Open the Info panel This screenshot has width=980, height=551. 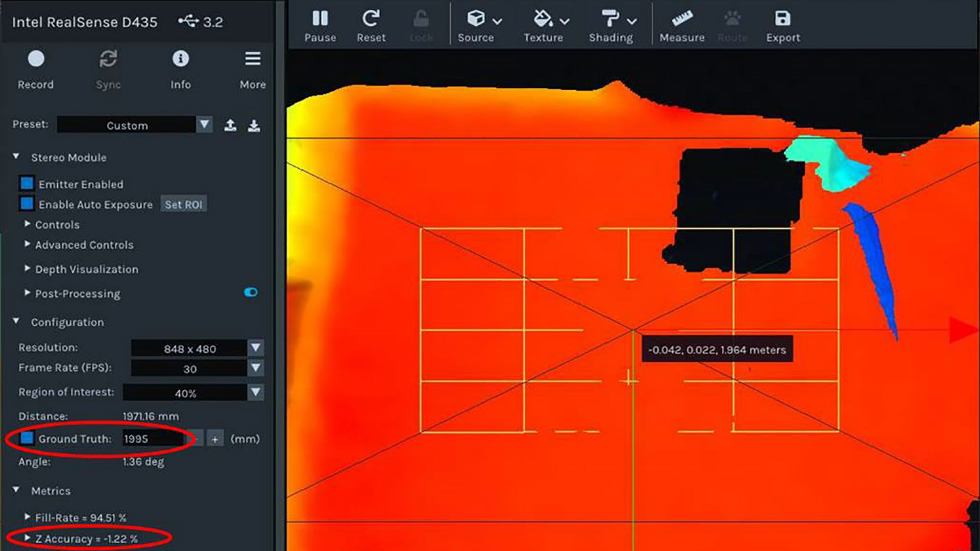[x=179, y=59]
